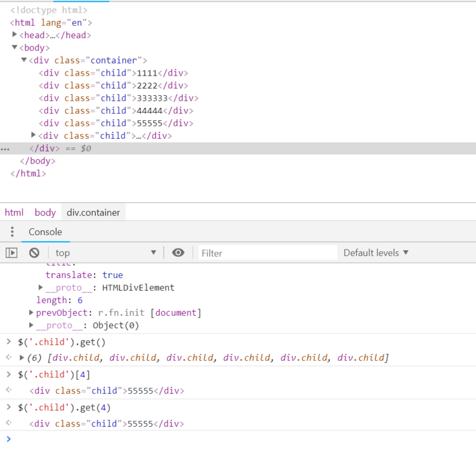Viewport: 476px width, 455px height.
Task: Click the selected </div> == $0 line
Action: 238,148
